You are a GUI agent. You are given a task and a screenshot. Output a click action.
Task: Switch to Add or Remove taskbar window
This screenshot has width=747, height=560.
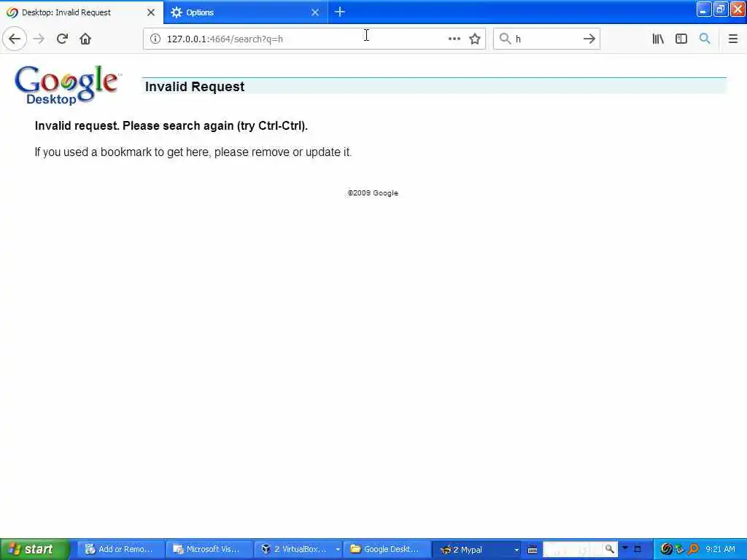[121, 549]
